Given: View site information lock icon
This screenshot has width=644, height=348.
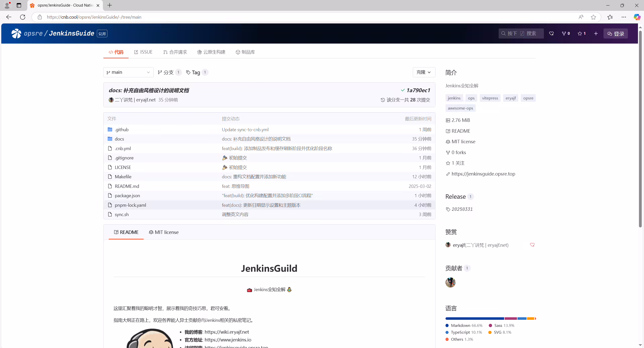Looking at the screenshot, I should click(x=40, y=17).
